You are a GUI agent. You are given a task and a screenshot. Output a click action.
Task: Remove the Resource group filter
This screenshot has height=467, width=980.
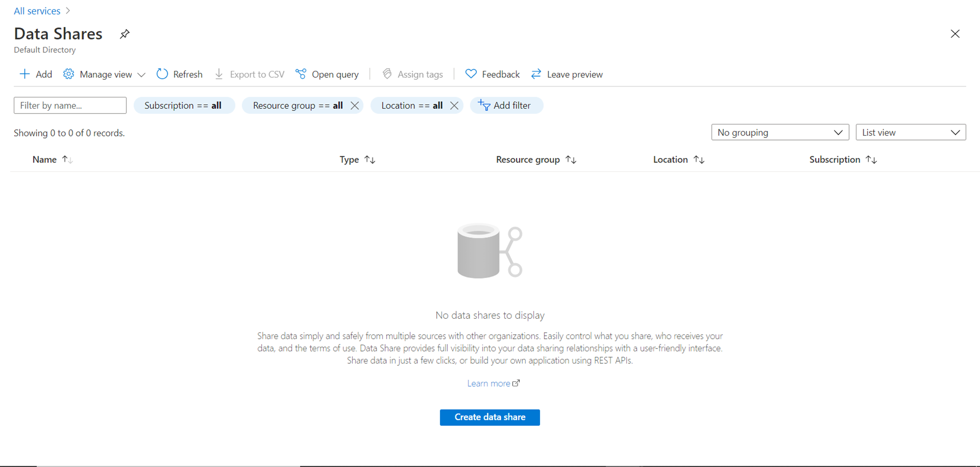click(x=355, y=105)
